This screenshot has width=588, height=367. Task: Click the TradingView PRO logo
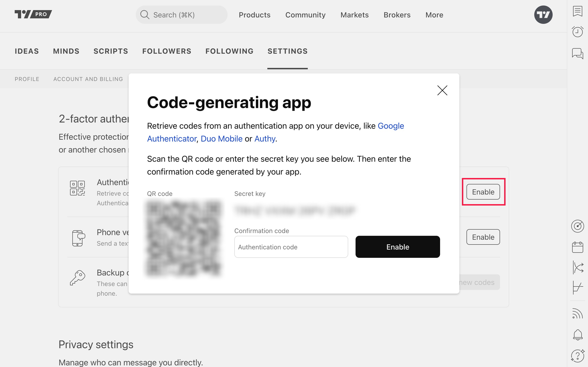coord(33,14)
